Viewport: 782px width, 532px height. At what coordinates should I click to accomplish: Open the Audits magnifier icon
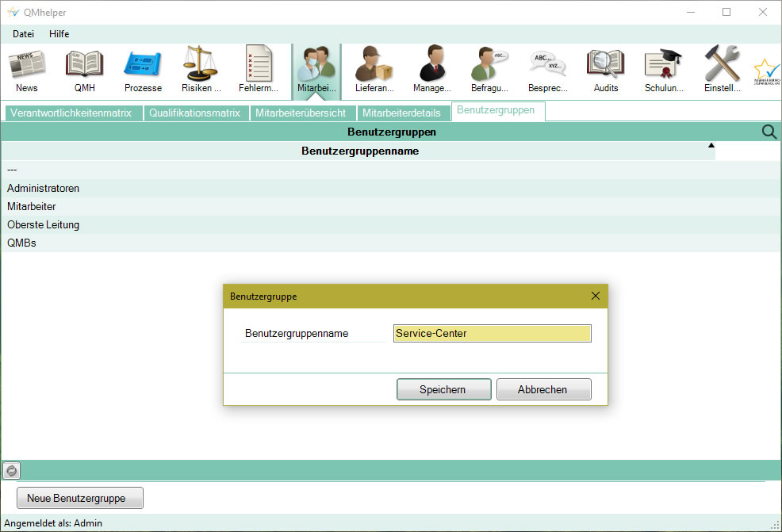[x=605, y=70]
